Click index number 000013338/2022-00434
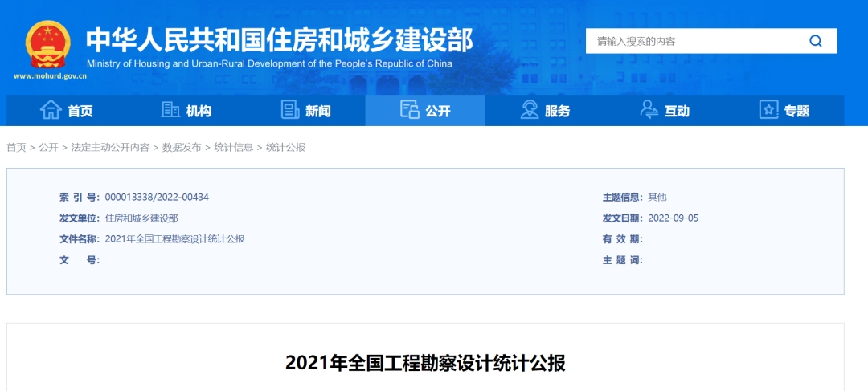The width and height of the screenshot is (868, 391). pos(157,197)
